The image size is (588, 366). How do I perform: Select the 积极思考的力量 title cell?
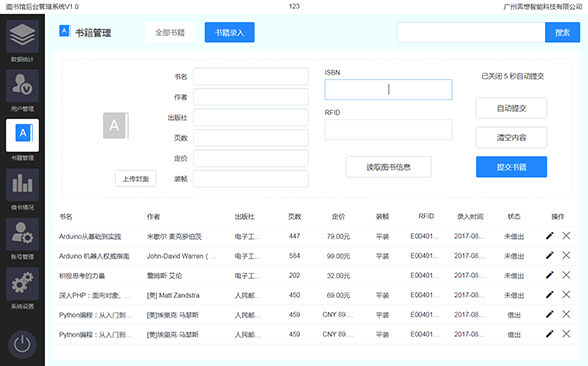(82, 276)
